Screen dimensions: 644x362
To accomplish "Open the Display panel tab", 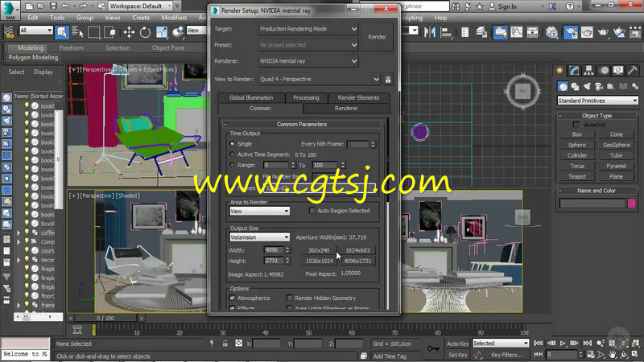I will (x=618, y=71).
